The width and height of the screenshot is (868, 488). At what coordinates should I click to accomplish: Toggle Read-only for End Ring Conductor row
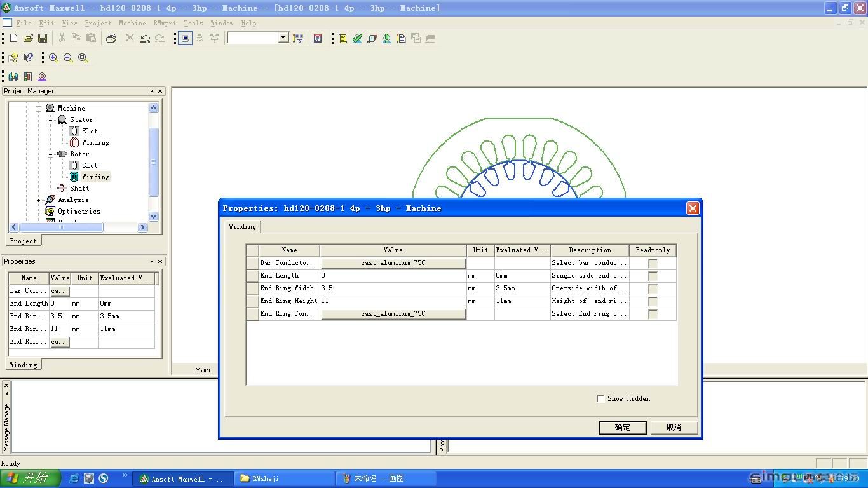pyautogui.click(x=653, y=314)
